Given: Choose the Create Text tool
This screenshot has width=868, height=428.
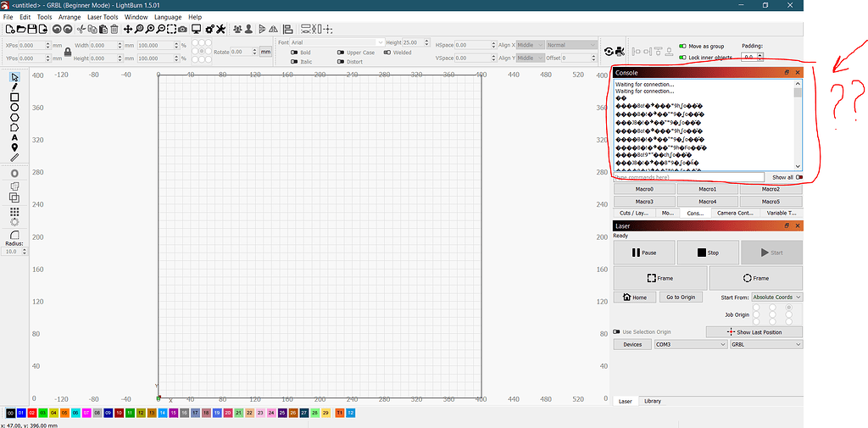Looking at the screenshot, I should [14, 137].
